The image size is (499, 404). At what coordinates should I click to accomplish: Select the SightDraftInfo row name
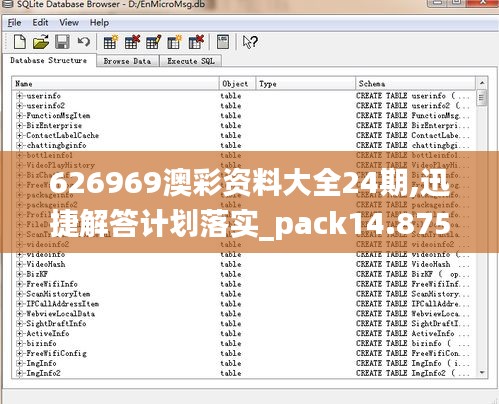pos(56,324)
